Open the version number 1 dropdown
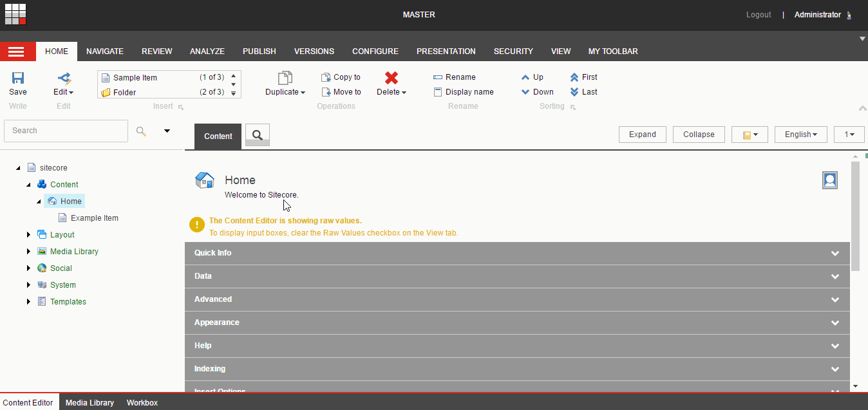This screenshot has width=868, height=410. click(849, 135)
